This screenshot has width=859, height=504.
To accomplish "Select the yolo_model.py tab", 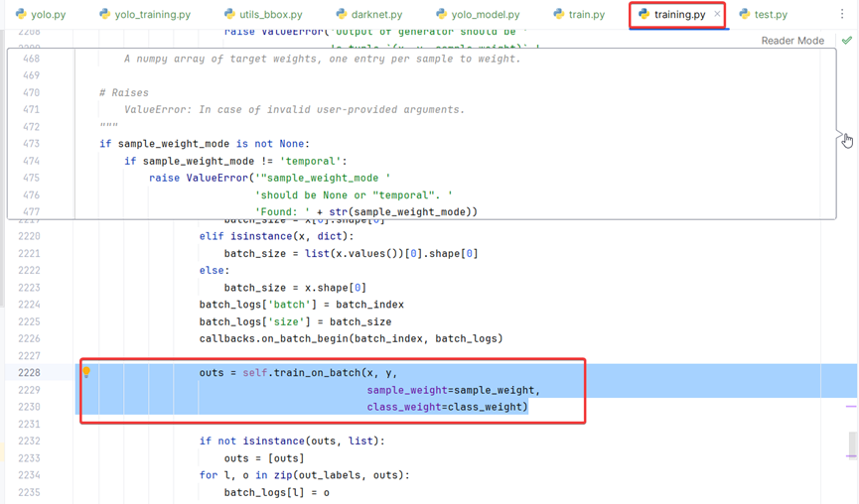I will pos(478,15).
